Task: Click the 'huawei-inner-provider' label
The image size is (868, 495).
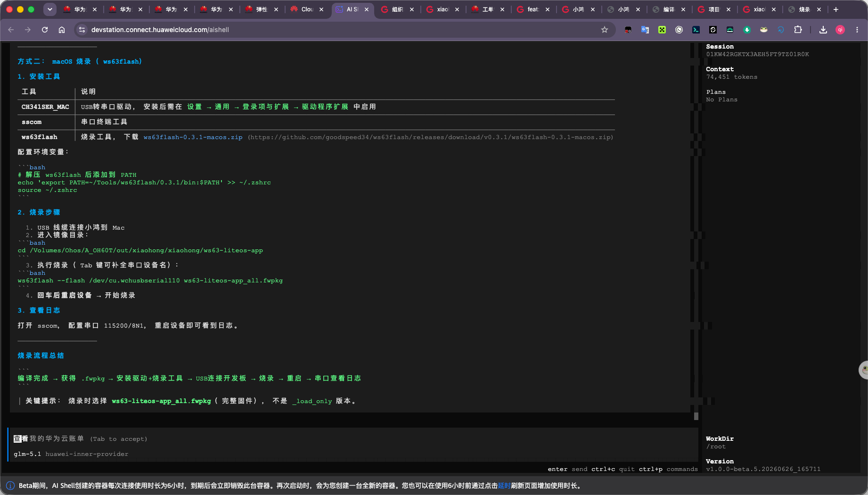Action: coord(87,454)
